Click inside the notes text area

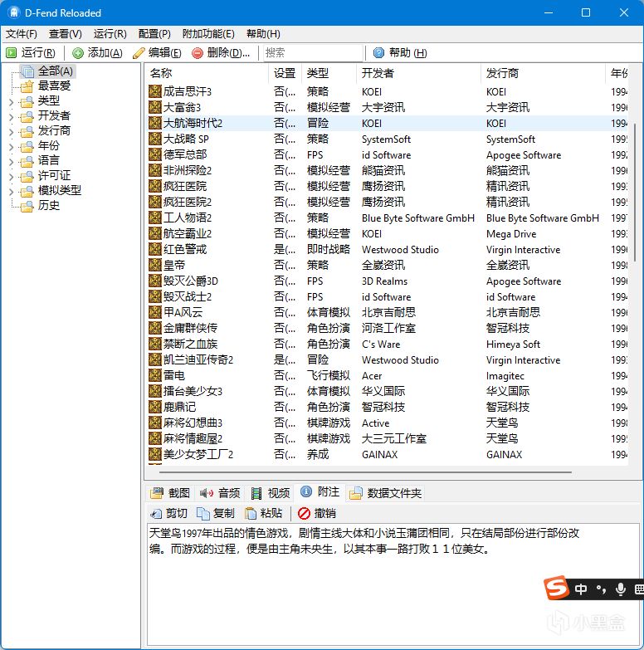[393, 584]
